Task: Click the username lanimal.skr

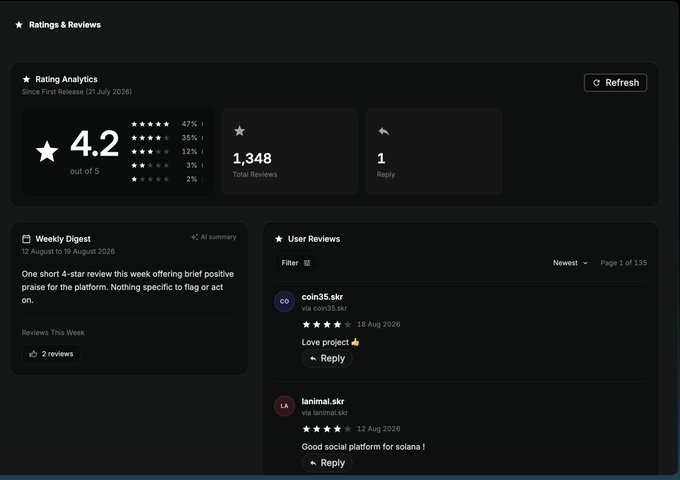Action: (x=323, y=402)
